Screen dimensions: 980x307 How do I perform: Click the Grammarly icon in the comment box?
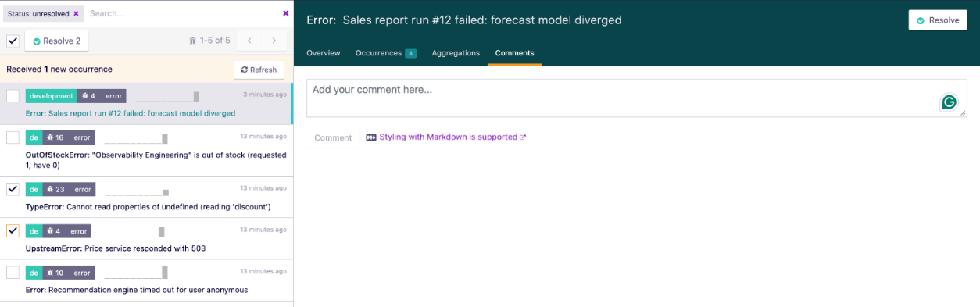(949, 102)
